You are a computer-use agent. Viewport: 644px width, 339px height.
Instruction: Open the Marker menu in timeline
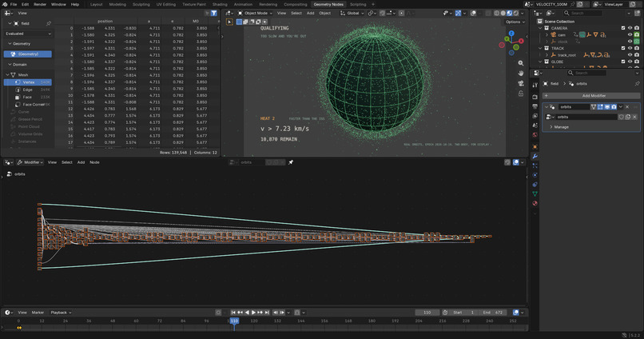tap(38, 313)
